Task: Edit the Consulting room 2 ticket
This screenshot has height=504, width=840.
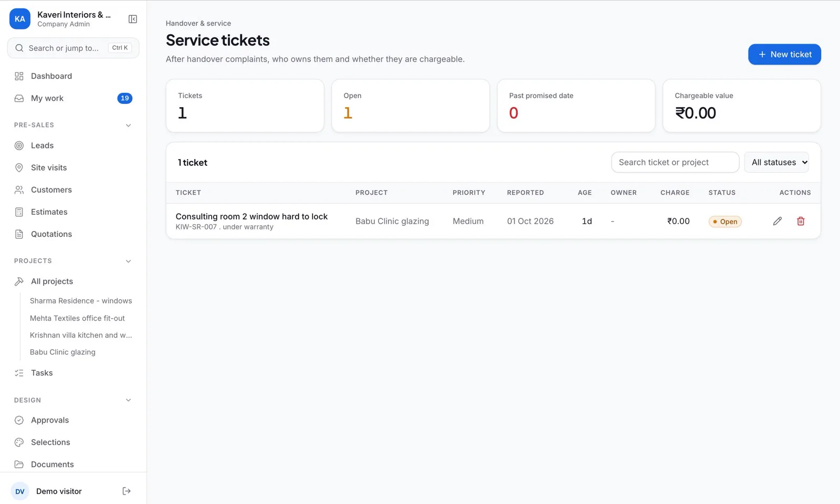Action: [x=778, y=221]
